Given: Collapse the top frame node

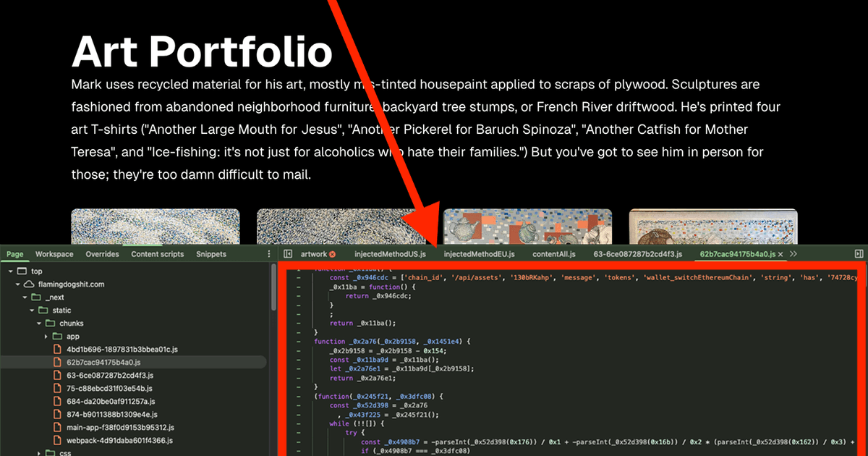Looking at the screenshot, I should point(11,271).
